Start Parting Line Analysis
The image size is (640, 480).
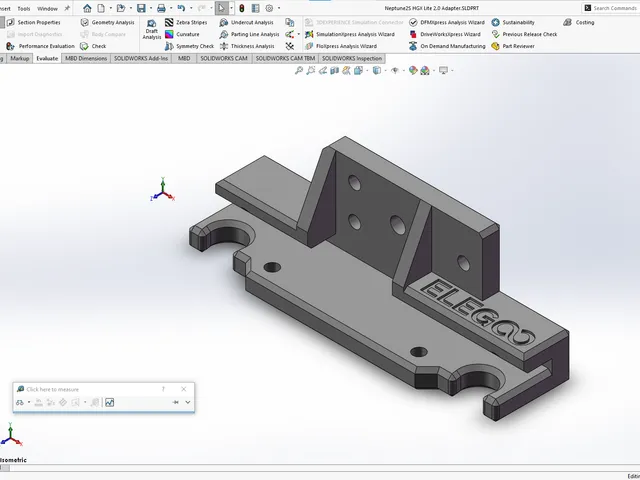tap(249, 34)
